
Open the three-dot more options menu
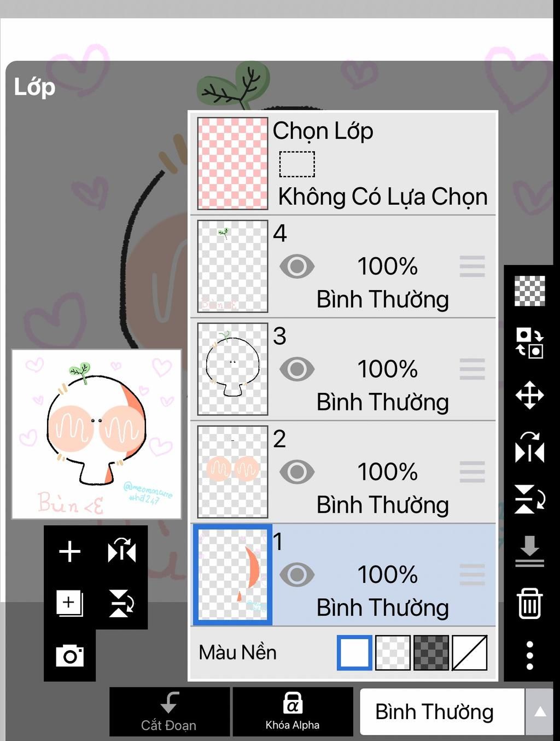coord(529,656)
